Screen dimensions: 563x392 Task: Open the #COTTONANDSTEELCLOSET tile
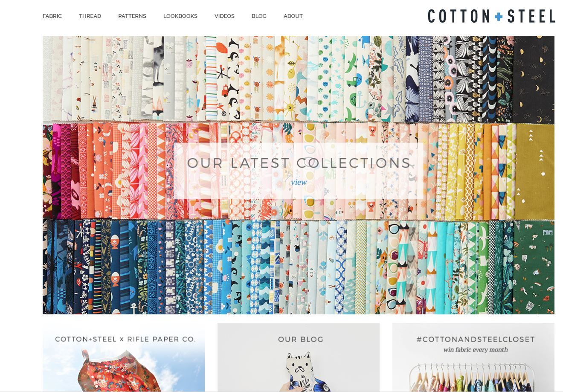click(x=473, y=357)
